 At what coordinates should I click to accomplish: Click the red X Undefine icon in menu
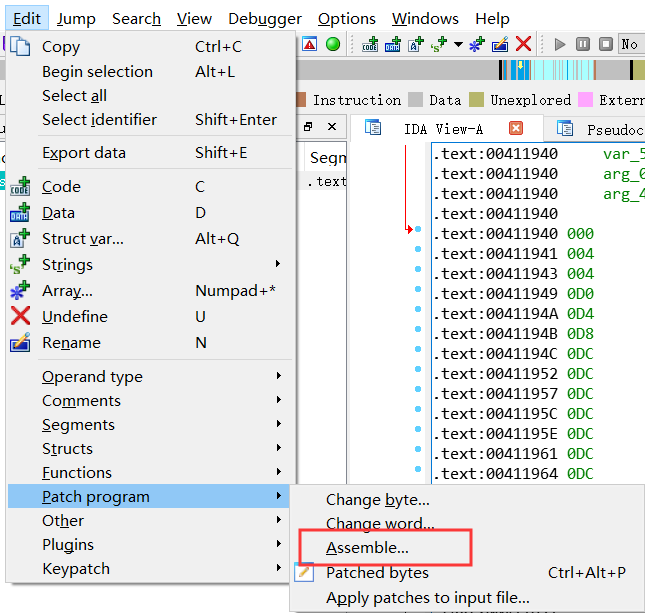(x=20, y=316)
